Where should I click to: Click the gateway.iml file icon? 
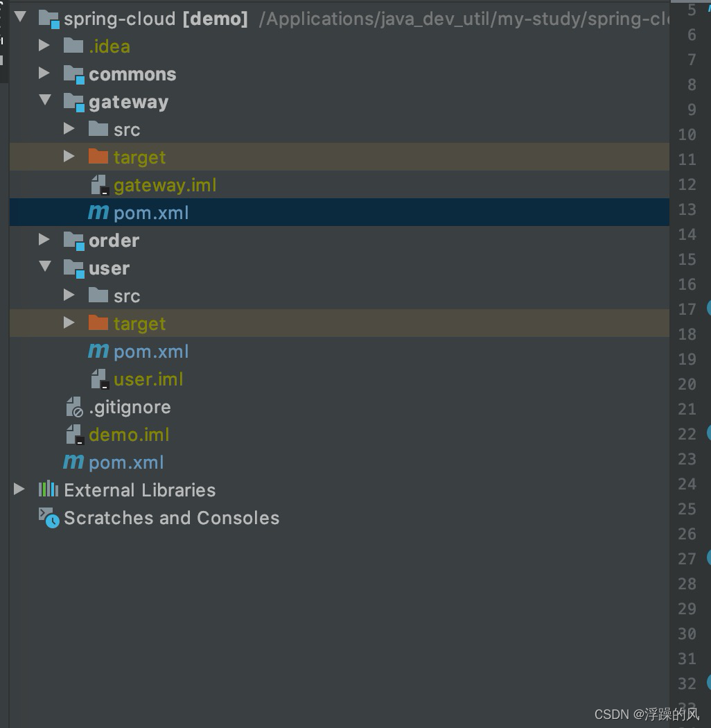click(x=100, y=185)
